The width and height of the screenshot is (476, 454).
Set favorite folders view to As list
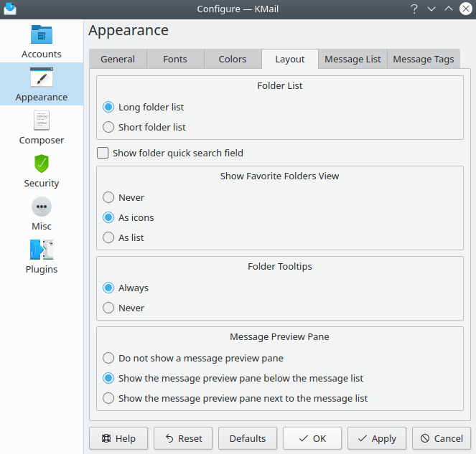coord(108,237)
